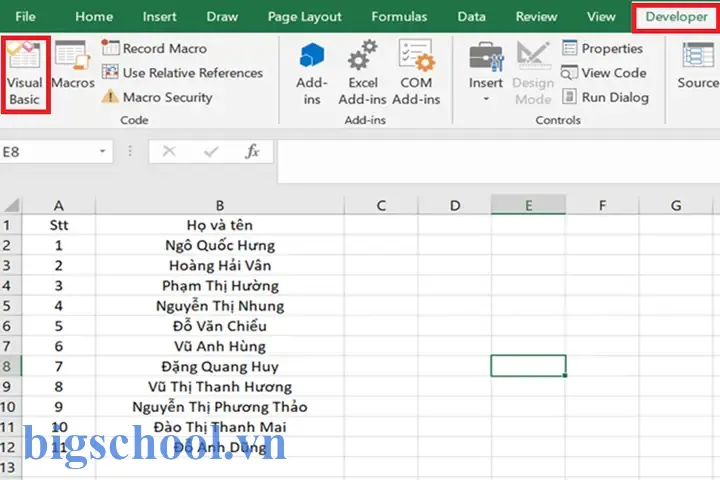Click inside the formula bar
Image resolution: width=720 pixels, height=480 pixels.
[499, 162]
